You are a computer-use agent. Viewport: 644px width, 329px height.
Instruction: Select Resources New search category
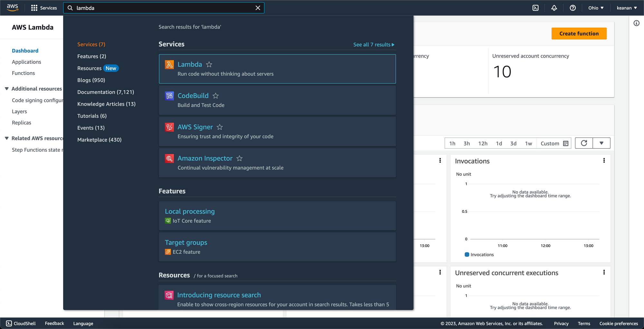coord(98,68)
